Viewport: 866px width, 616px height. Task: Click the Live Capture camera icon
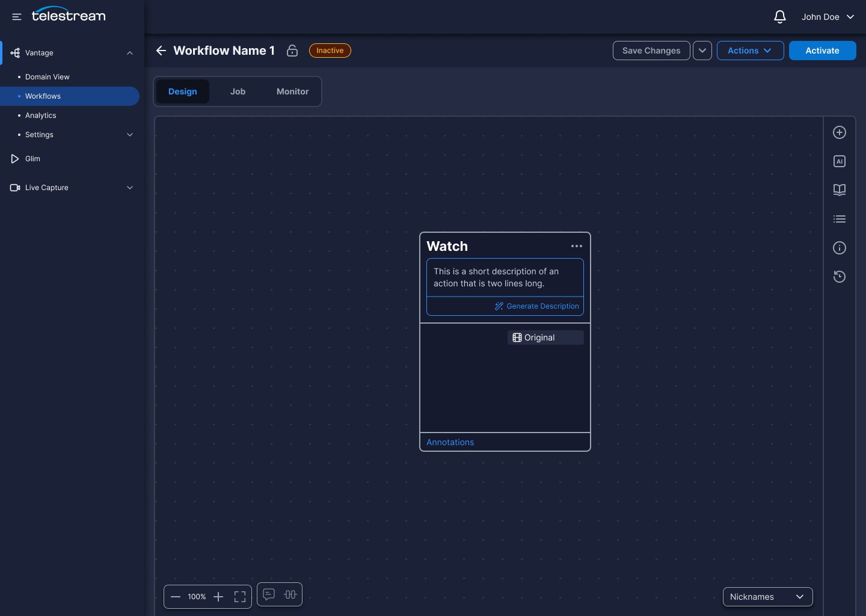(15, 188)
